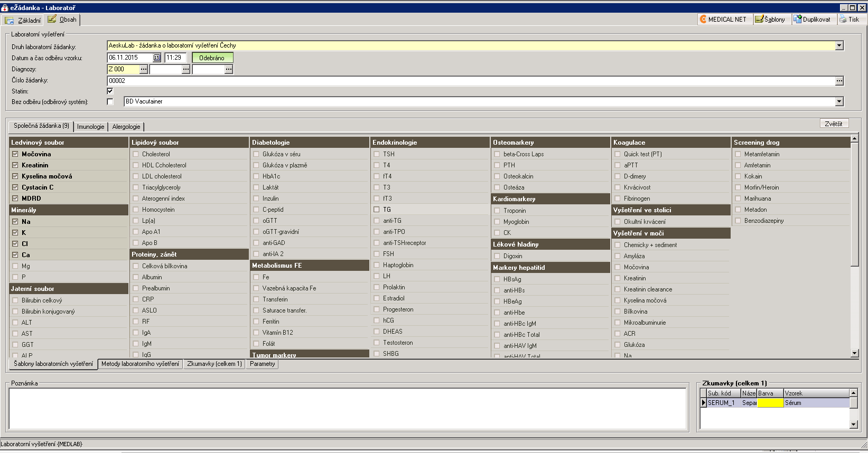Click the ellipsis button for Číslo žádanky
The height and width of the screenshot is (453, 868).
pos(839,81)
